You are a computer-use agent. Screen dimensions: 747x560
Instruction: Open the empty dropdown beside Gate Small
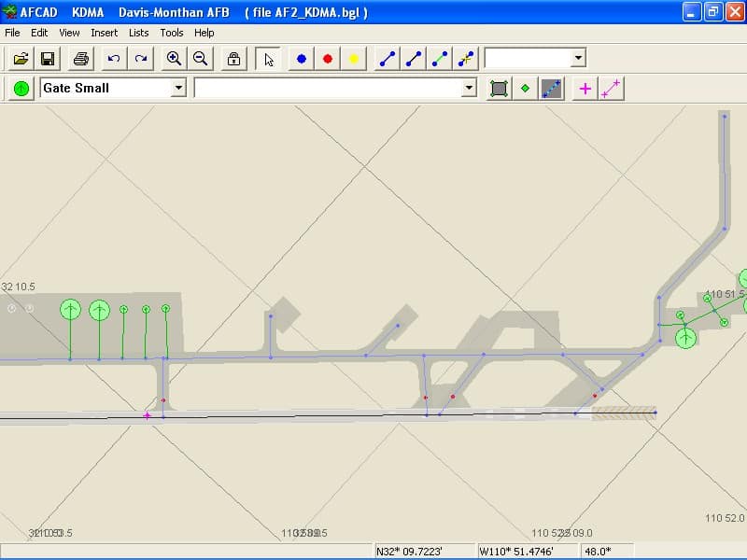point(470,88)
